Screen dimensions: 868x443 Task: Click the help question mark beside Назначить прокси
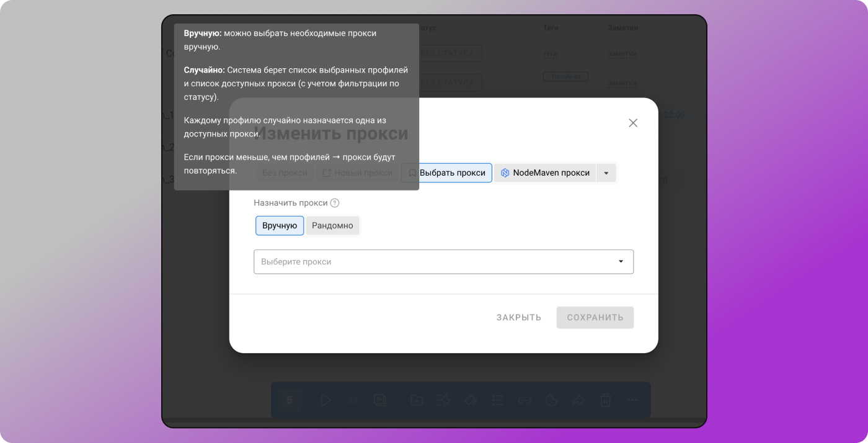335,203
